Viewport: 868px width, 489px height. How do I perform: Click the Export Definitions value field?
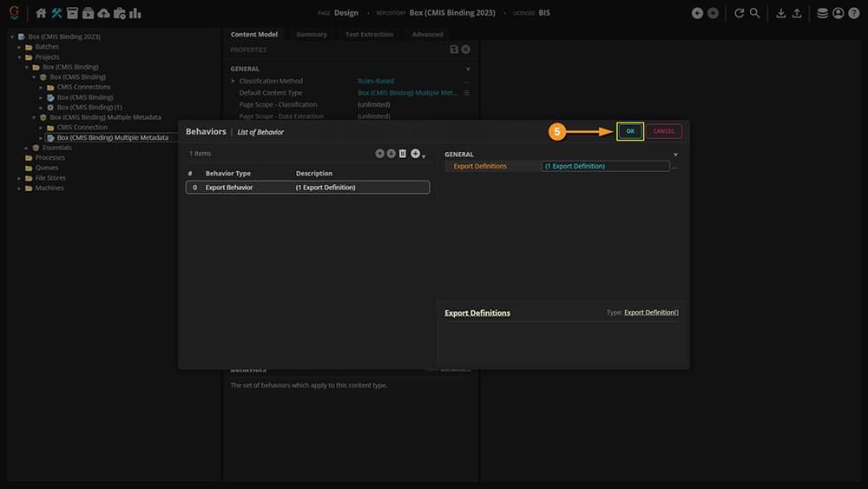point(605,166)
